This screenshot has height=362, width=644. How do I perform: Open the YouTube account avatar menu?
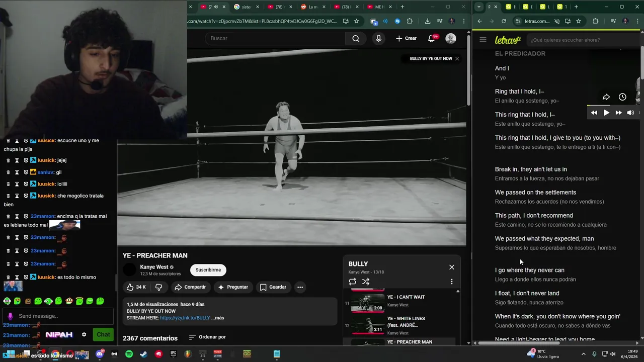[x=451, y=38]
